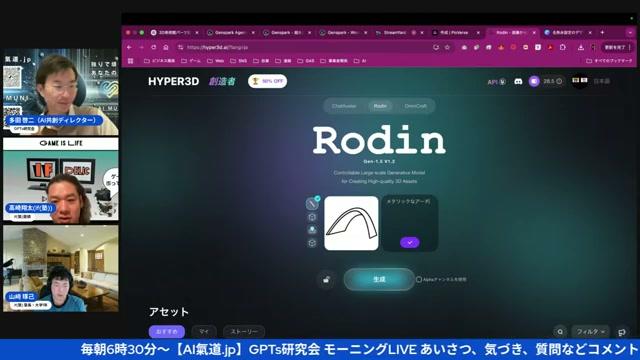Select the third mode icon beside the sketch
640x360 pixels.
tap(312, 230)
